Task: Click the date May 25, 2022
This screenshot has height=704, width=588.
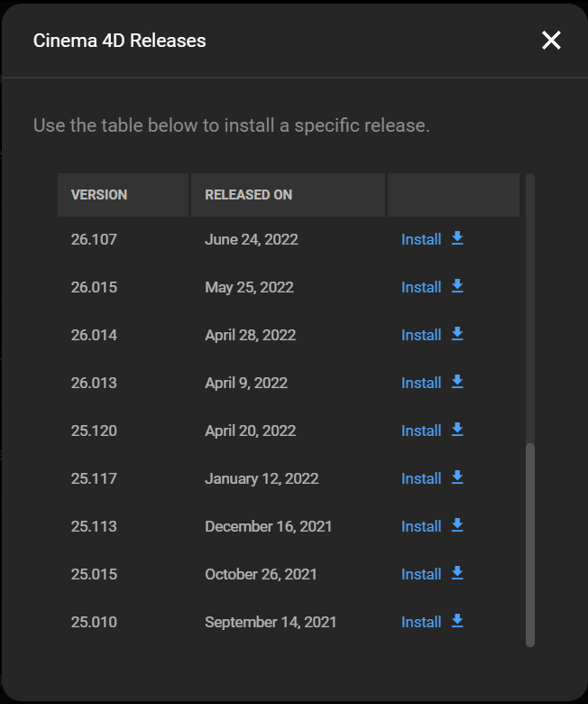Action: pos(250,287)
